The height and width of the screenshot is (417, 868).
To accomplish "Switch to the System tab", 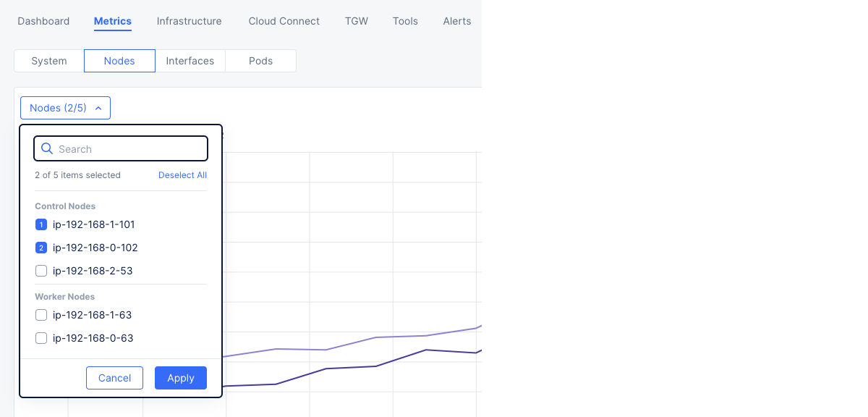I will click(49, 61).
